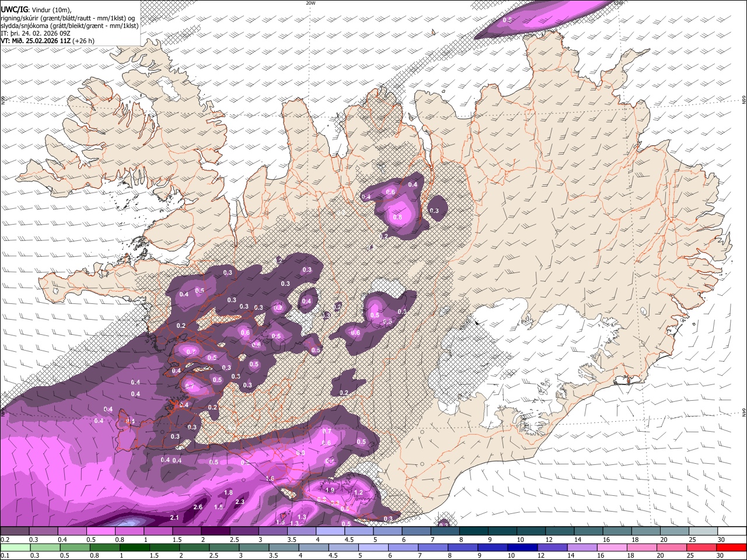Click the 1.8 precipitation value on the map
The height and width of the screenshot is (560, 747).
228,493
